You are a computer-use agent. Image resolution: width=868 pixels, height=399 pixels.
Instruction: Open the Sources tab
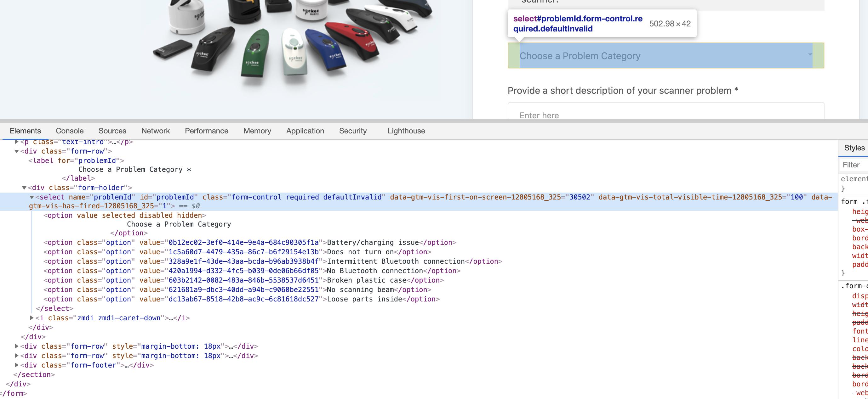[x=112, y=131]
